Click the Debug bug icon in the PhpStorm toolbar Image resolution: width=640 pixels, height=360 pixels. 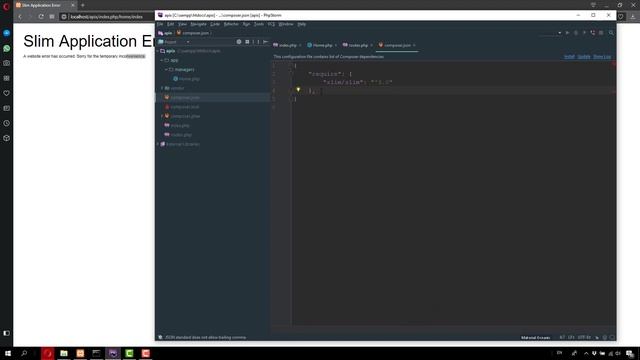[x=576, y=33]
